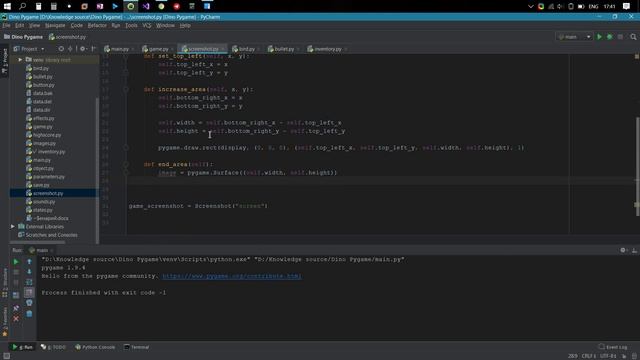Open Run panel settings gear
Screen dimensions: 640x360
[623, 250]
